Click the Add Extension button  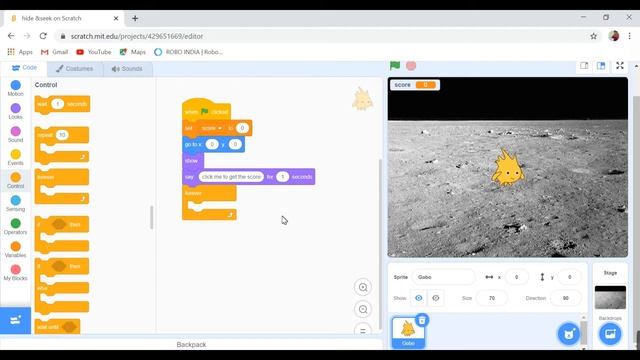pos(16,320)
